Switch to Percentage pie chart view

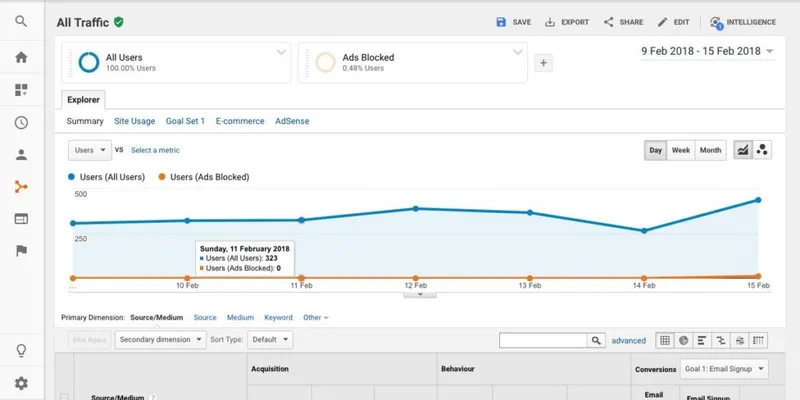[684, 340]
